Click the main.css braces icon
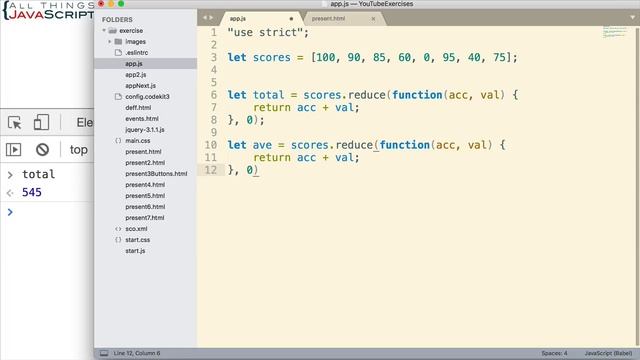The height and width of the screenshot is (360, 640). (x=118, y=141)
